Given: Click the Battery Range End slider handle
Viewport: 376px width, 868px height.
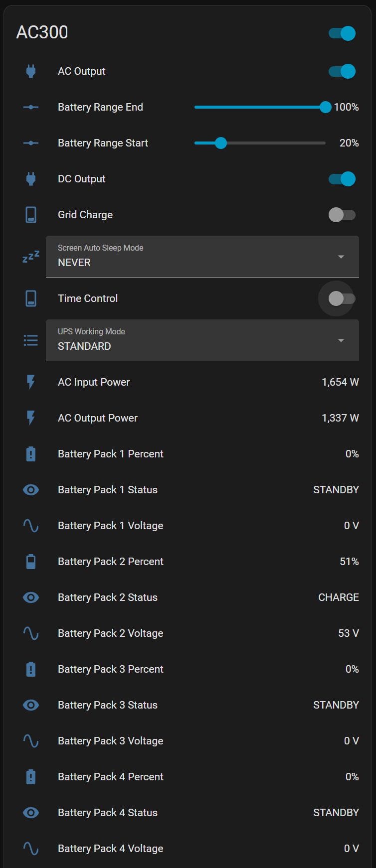Looking at the screenshot, I should tap(325, 107).
